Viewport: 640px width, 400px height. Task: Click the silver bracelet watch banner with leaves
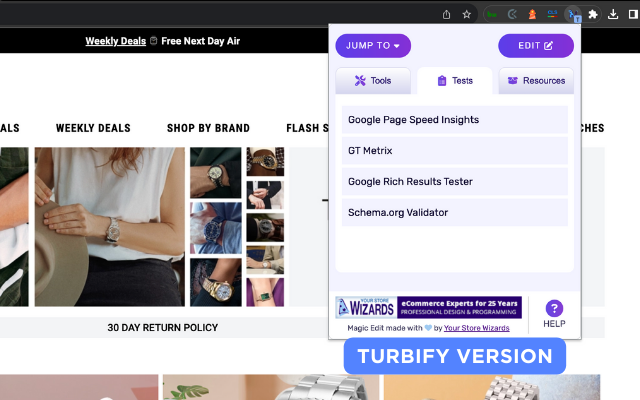271,387
